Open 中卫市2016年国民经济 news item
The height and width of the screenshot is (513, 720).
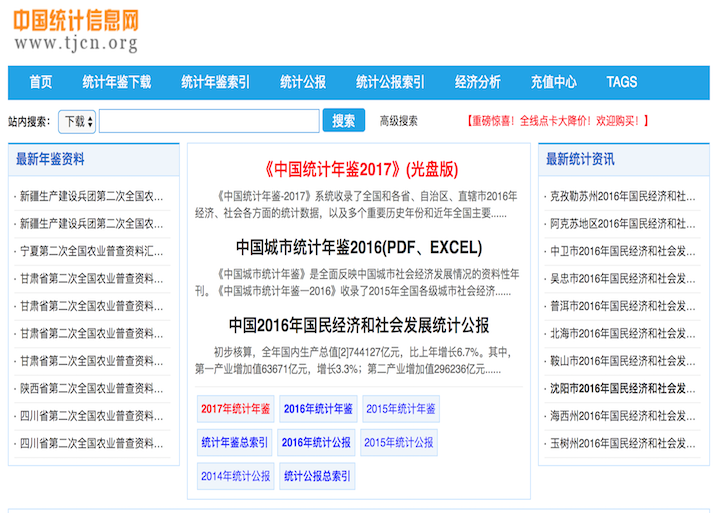tap(623, 251)
